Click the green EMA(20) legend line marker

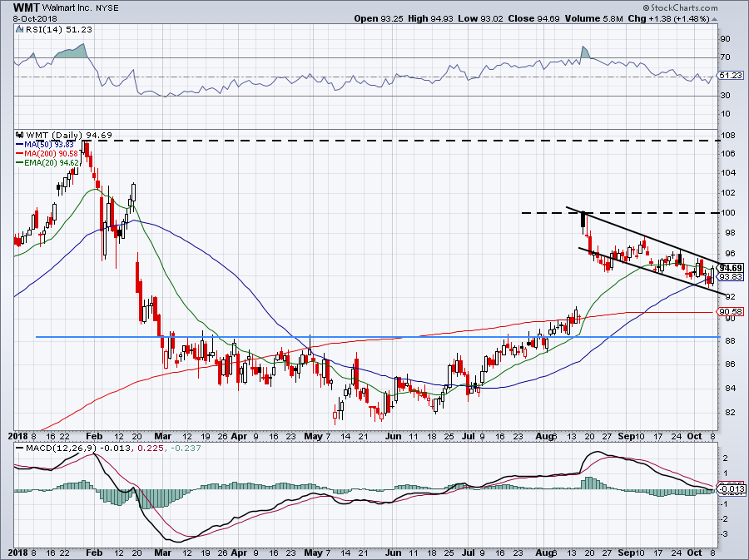[20, 162]
